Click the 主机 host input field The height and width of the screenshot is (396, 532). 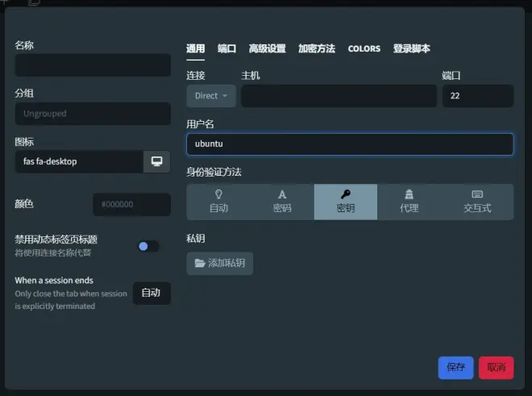pos(338,96)
